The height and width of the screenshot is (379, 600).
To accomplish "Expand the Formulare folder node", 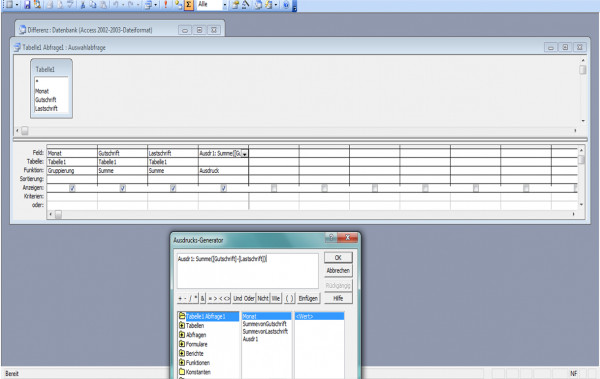I will (182, 344).
